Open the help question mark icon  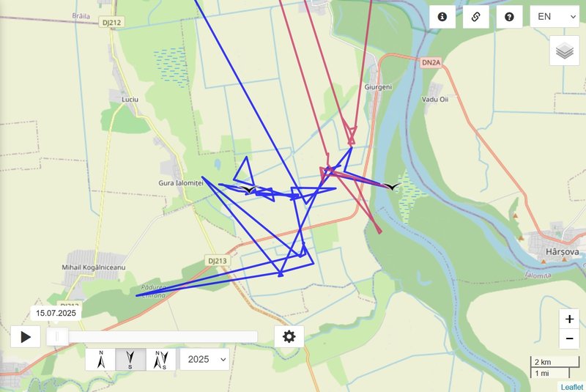pyautogui.click(x=509, y=17)
